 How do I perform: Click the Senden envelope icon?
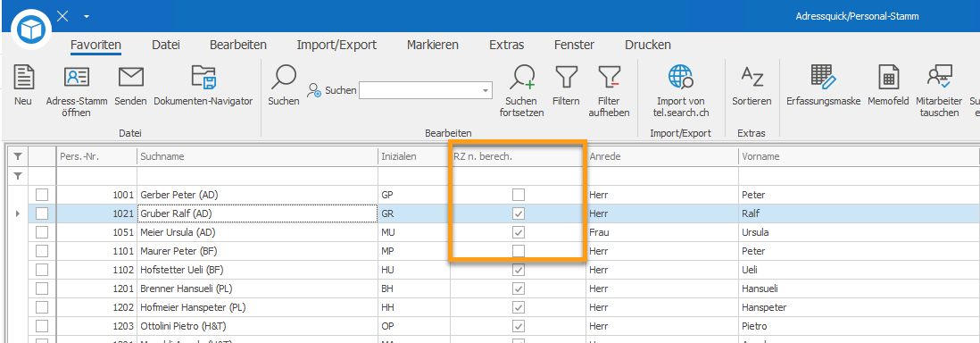click(131, 77)
